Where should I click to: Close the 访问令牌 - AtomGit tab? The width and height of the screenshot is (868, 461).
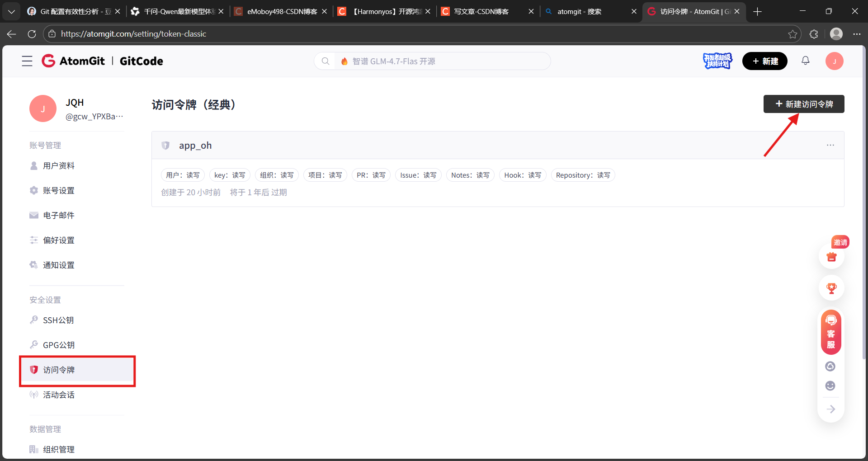point(737,11)
